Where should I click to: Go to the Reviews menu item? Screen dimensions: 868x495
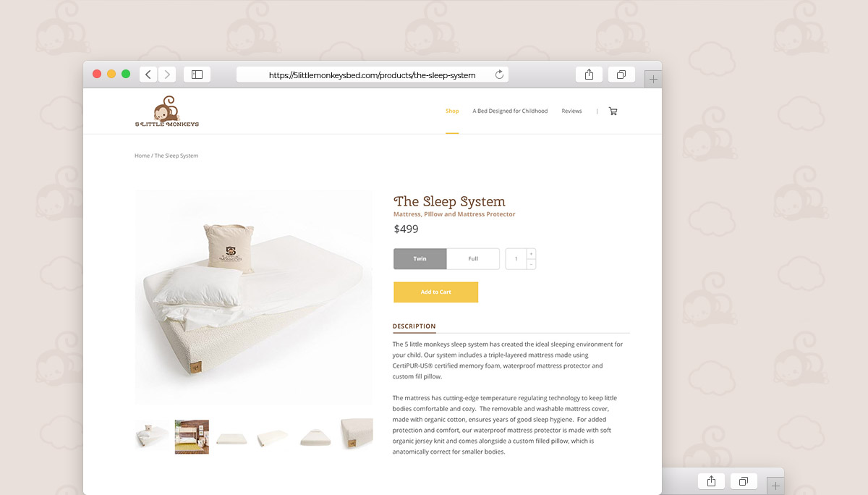click(x=571, y=111)
